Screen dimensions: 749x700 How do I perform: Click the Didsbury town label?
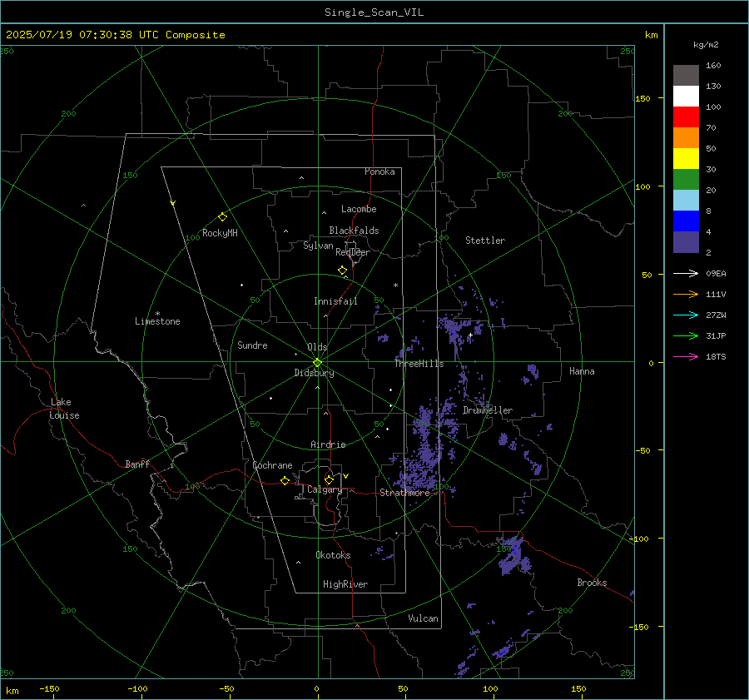click(314, 373)
